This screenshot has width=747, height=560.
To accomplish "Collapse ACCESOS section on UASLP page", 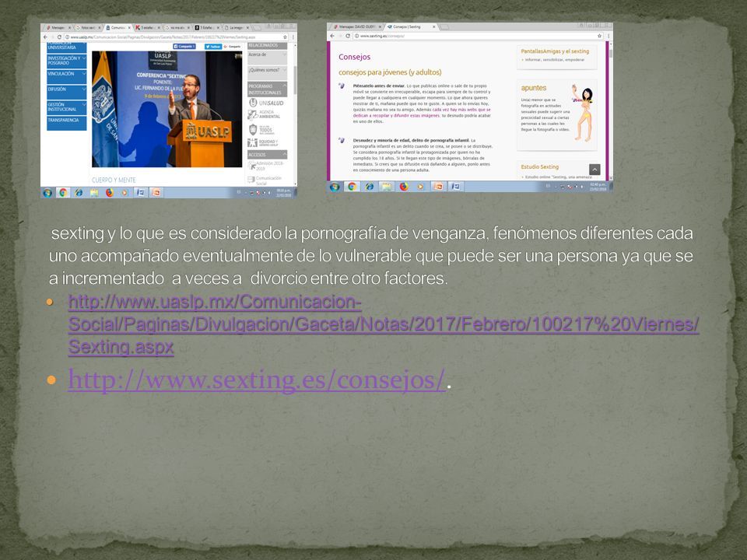I will point(267,155).
